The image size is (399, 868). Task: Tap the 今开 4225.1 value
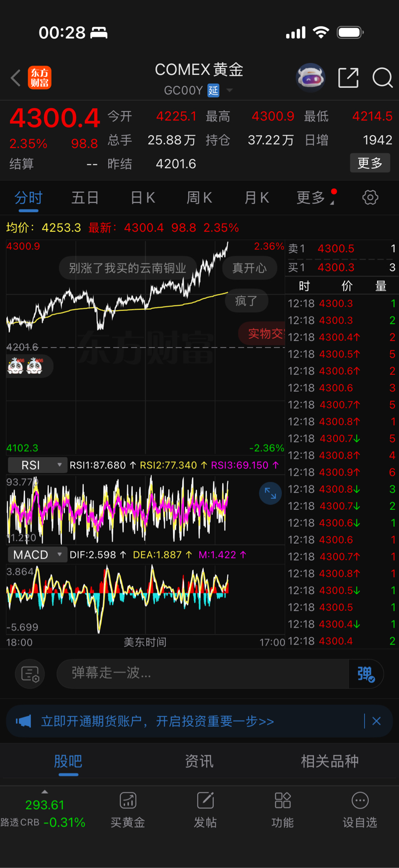[176, 116]
